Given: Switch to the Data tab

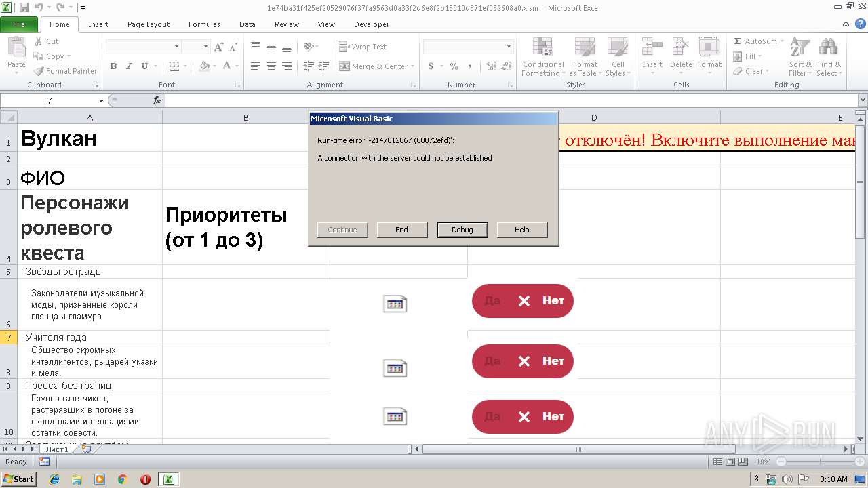Looking at the screenshot, I should coord(248,24).
